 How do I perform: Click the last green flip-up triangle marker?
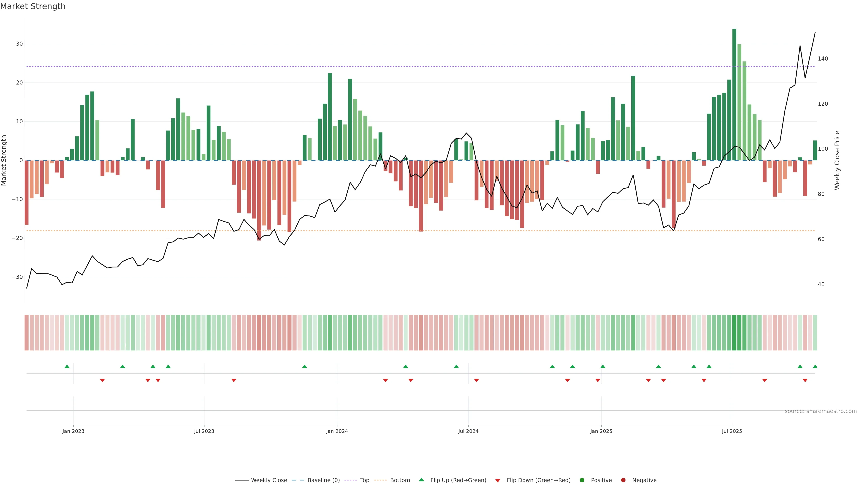(815, 366)
